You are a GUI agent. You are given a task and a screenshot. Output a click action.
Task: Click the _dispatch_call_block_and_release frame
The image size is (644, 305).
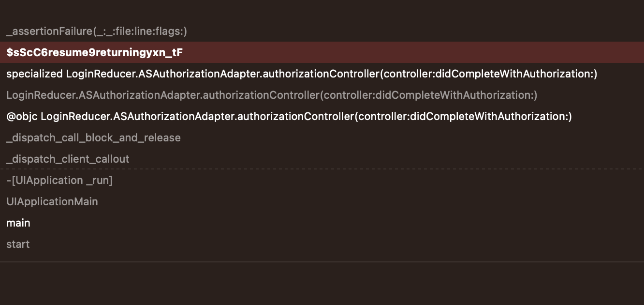click(93, 138)
